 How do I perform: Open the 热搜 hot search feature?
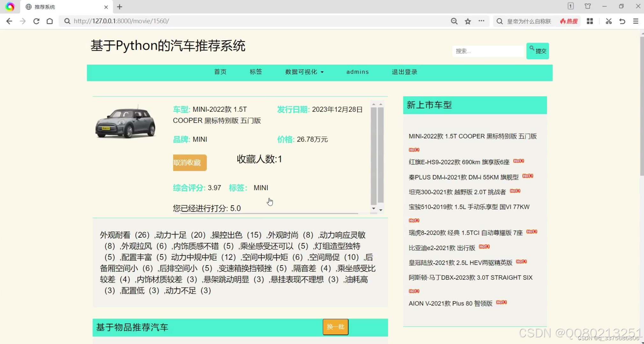click(568, 21)
